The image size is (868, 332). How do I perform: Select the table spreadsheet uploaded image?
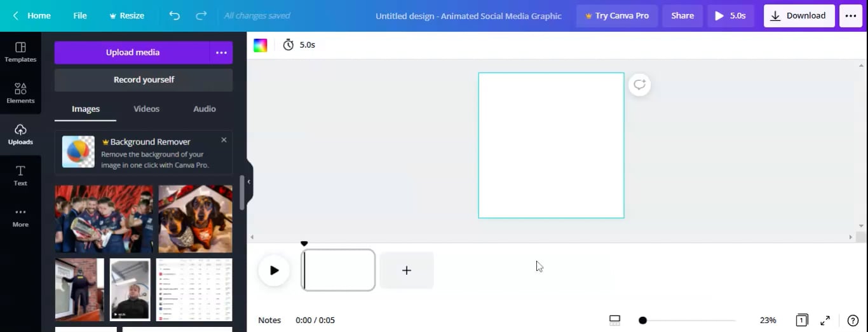194,289
